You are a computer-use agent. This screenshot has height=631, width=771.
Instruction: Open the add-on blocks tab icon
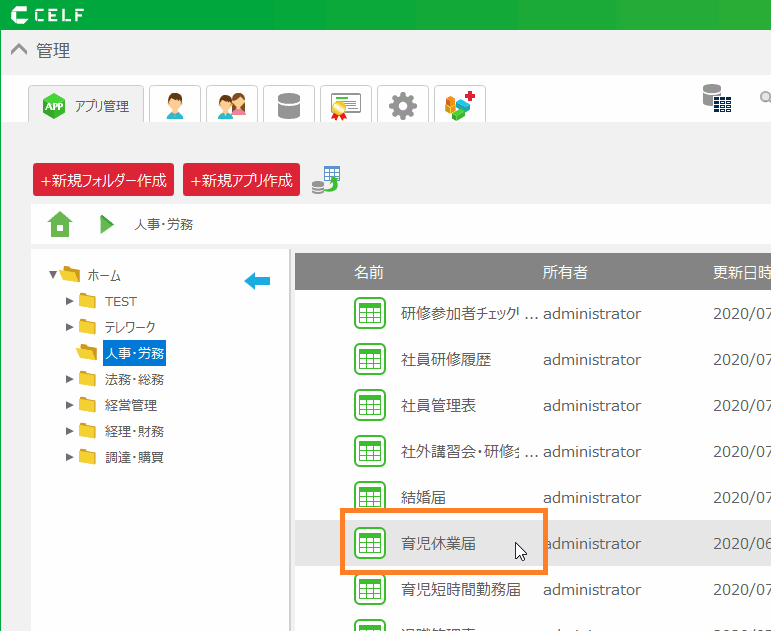(x=460, y=105)
